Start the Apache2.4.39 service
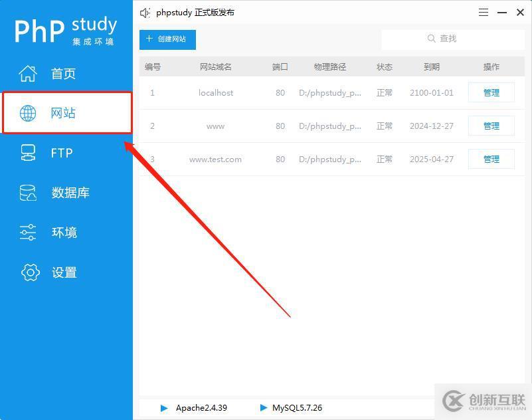Viewport: 532px width, 420px height. [164, 407]
